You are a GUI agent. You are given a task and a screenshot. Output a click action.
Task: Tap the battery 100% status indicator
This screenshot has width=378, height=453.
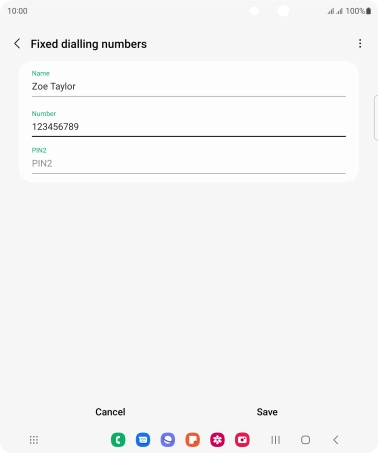358,11
